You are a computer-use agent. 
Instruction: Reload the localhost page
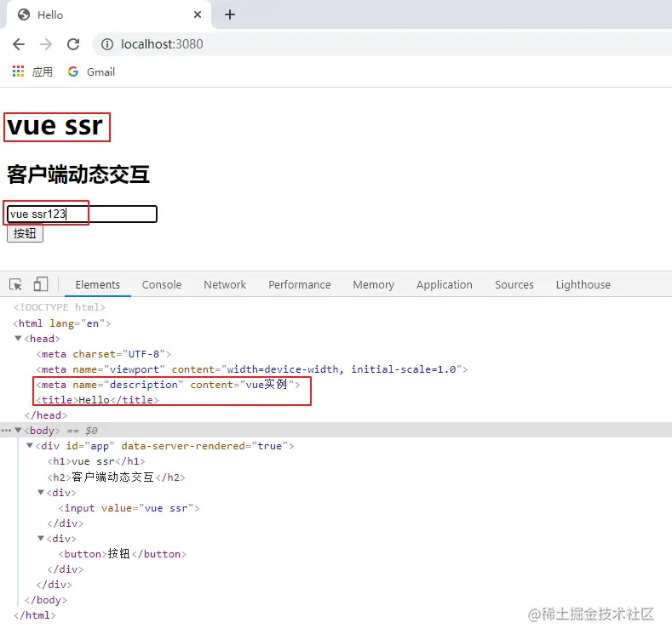pos(73,44)
